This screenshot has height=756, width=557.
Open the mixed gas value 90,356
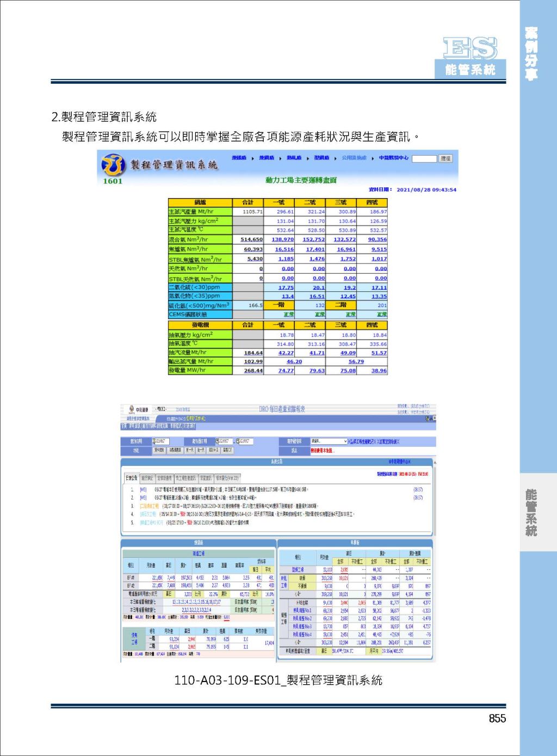377,239
